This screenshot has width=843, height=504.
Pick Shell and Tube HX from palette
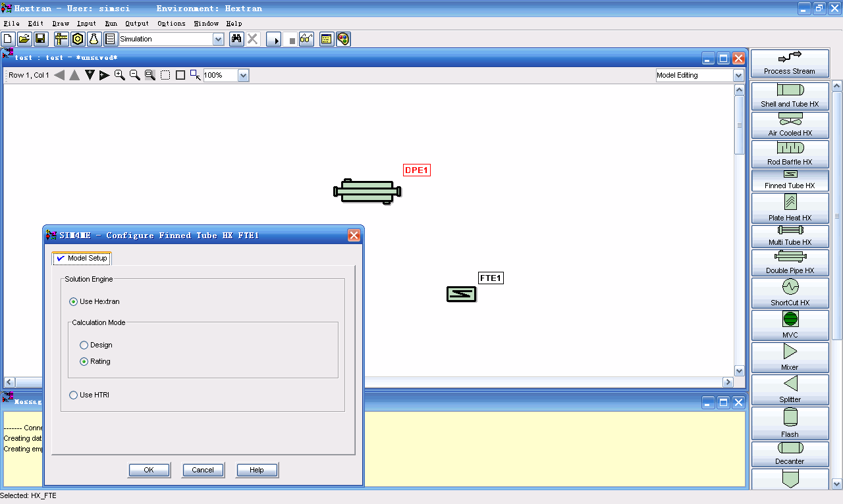790,95
